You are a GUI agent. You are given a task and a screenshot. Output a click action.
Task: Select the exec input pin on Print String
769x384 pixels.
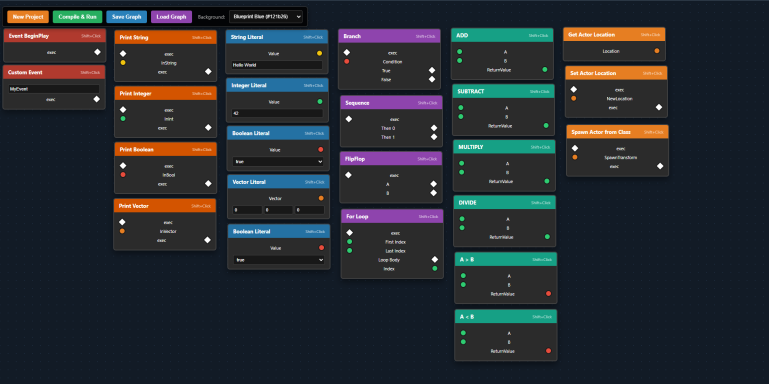coord(123,54)
